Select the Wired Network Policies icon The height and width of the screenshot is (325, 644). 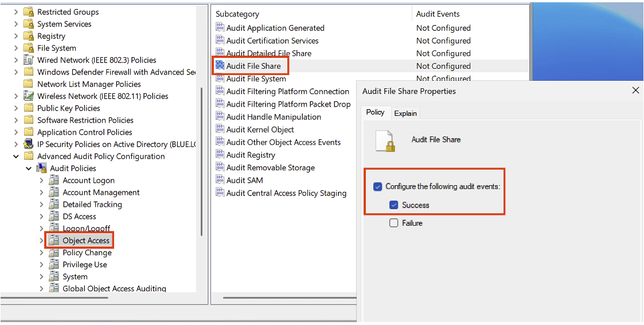tap(29, 60)
